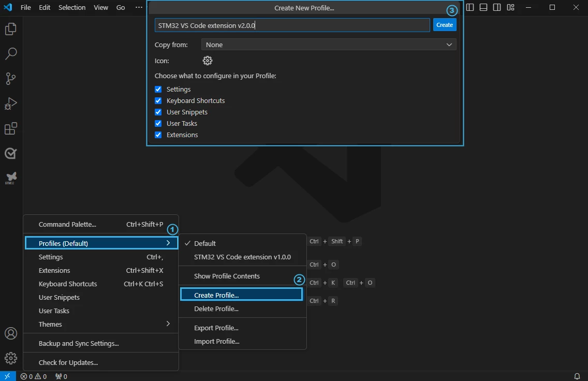Open Run and Debug view
588x381 pixels.
[10, 104]
